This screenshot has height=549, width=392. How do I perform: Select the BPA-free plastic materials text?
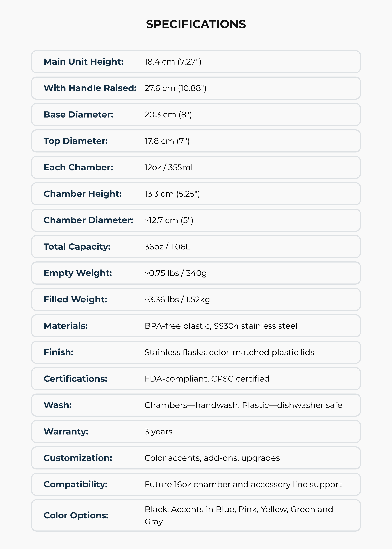(221, 326)
